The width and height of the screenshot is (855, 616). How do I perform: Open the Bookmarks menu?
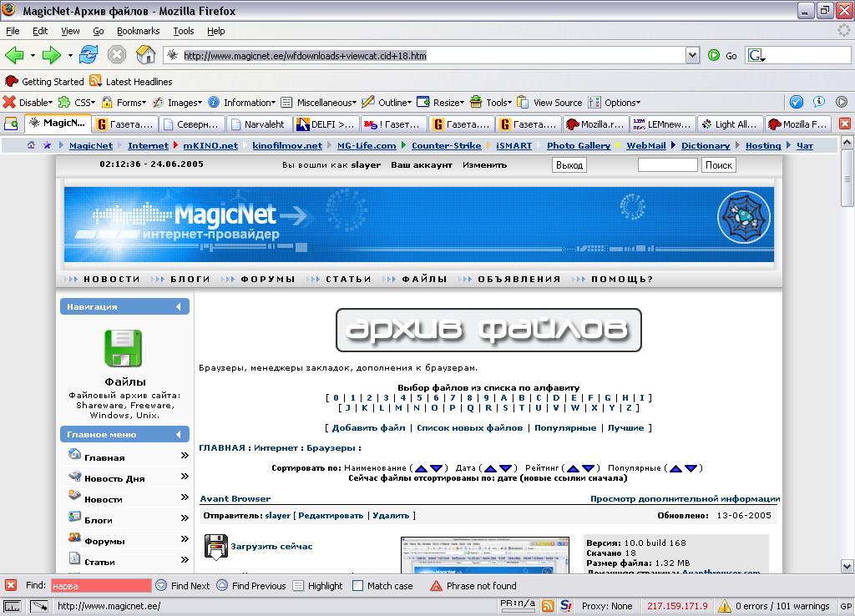(139, 31)
